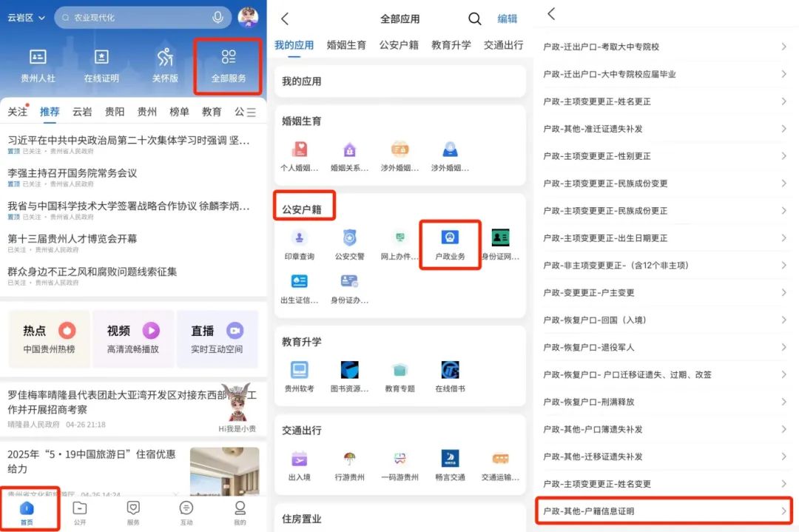This screenshot has height=532, width=799.
Task: Go back from the 户政 list page
Action: pyautogui.click(x=551, y=14)
